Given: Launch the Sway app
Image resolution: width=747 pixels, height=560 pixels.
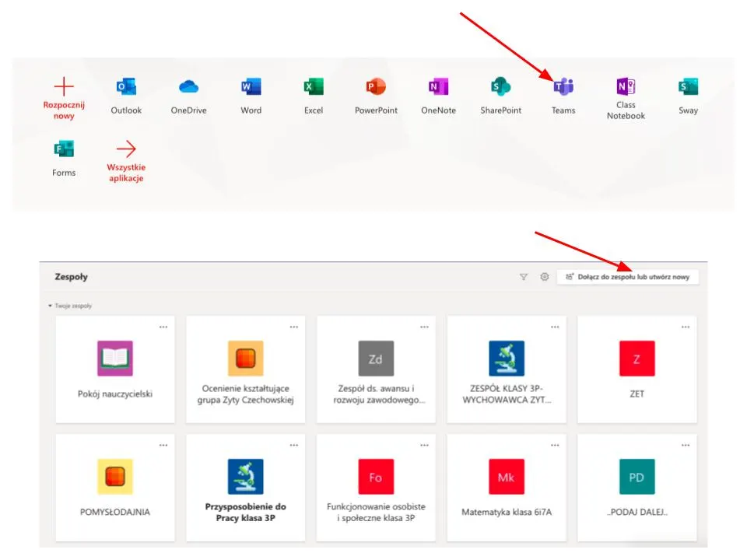Looking at the screenshot, I should click(x=688, y=87).
